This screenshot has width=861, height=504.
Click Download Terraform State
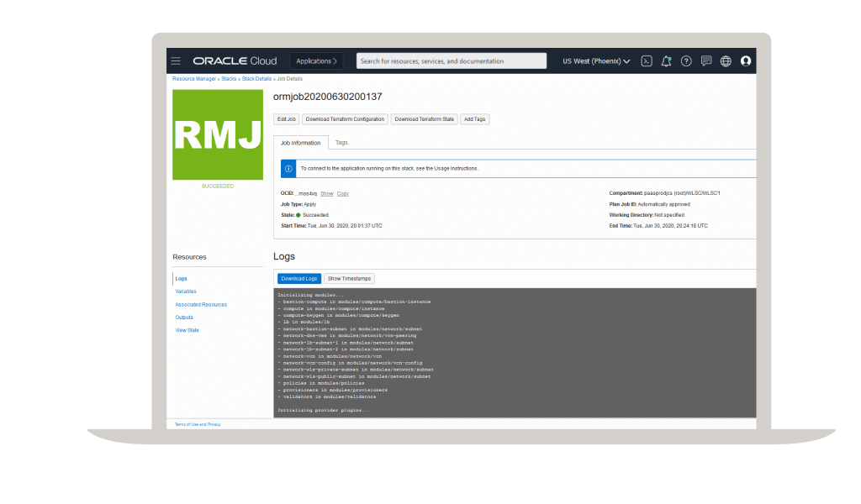pos(425,119)
